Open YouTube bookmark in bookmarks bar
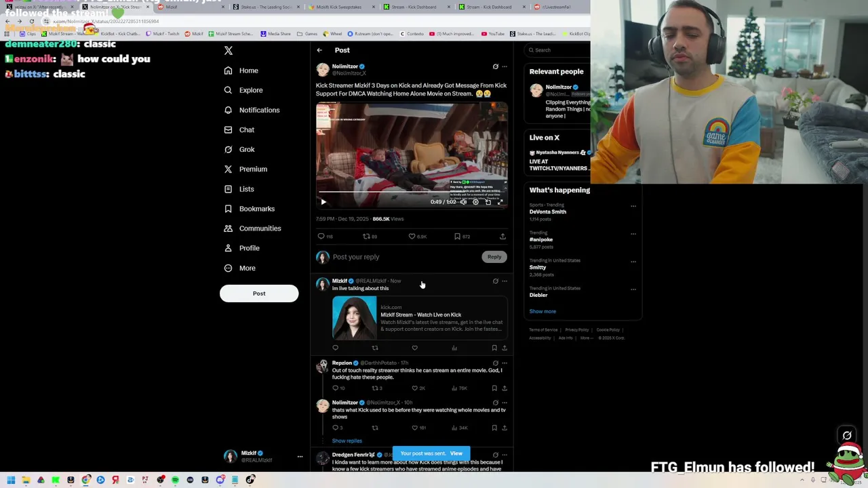This screenshot has height=488, width=868. [x=493, y=34]
